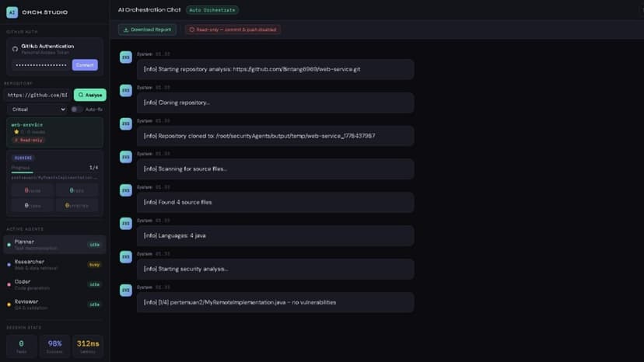Click the analysis progress bar

54,172
